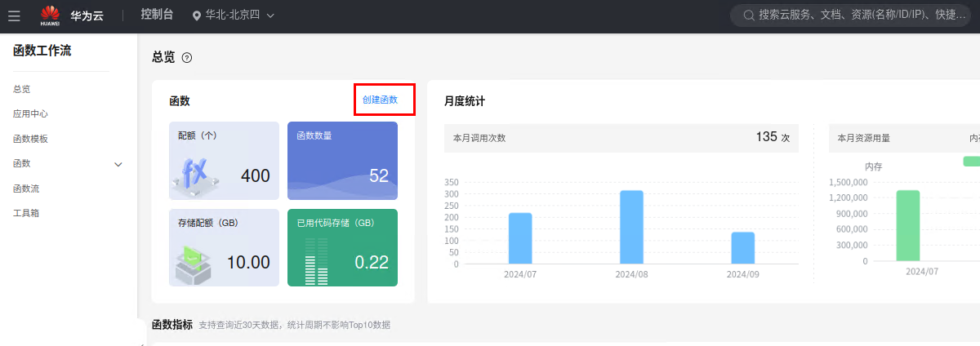Image resolution: width=980 pixels, height=346 pixels.
Task: Click the 函数工作流 sidebar title
Action: point(42,51)
